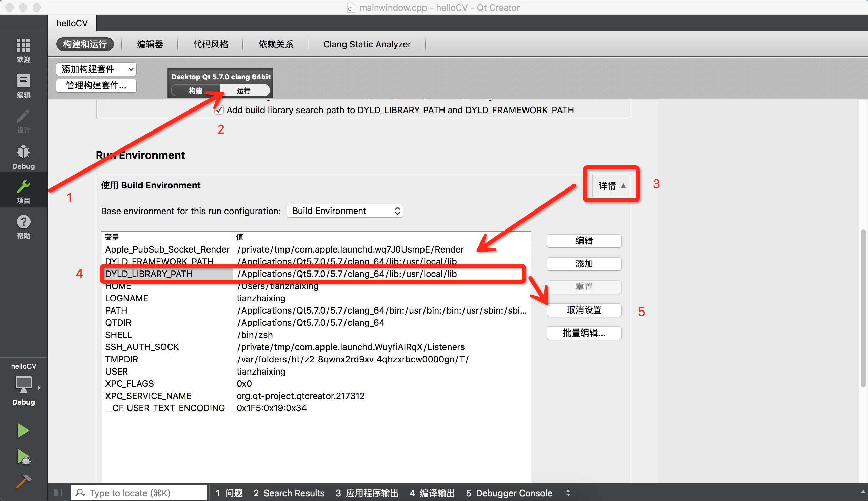Open 添加构建套件 dropdown menu
This screenshot has width=868, height=501.
[x=95, y=69]
